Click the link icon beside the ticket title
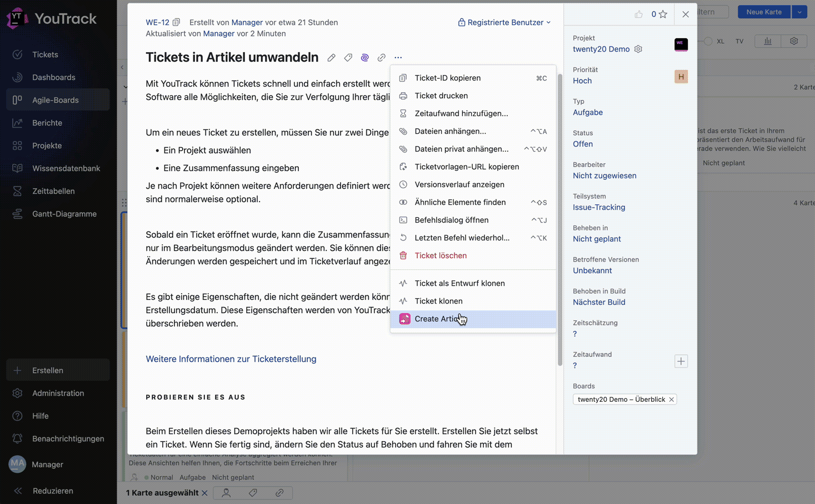This screenshot has width=815, height=504. click(x=381, y=57)
